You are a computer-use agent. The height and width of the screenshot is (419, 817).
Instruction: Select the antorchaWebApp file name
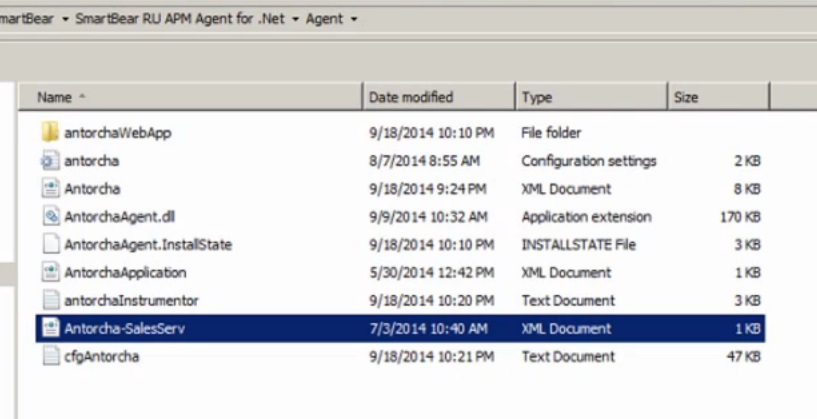click(x=118, y=133)
